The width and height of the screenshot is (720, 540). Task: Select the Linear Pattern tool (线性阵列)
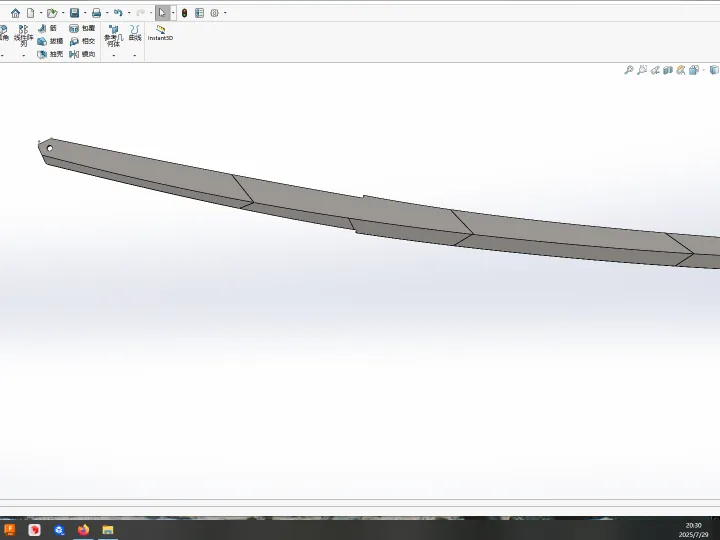click(23, 35)
